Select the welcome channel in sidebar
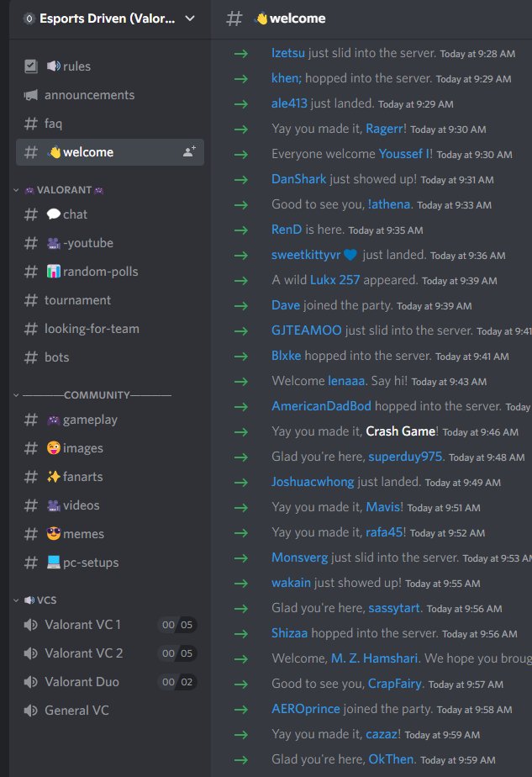This screenshot has height=777, width=532. (x=110, y=152)
